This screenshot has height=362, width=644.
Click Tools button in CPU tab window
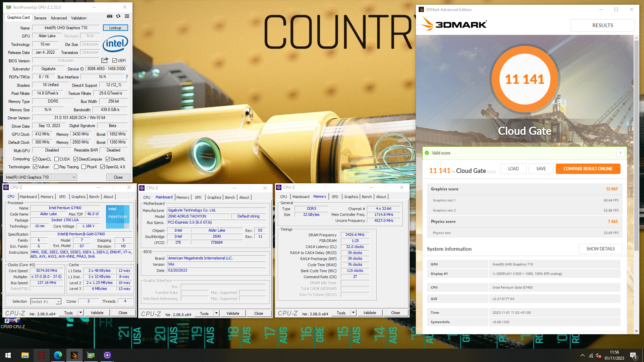(x=68, y=313)
